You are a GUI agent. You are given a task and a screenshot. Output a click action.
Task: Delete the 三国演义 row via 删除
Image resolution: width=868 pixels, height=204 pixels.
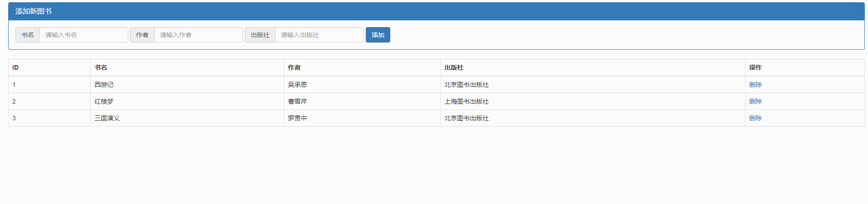point(756,118)
